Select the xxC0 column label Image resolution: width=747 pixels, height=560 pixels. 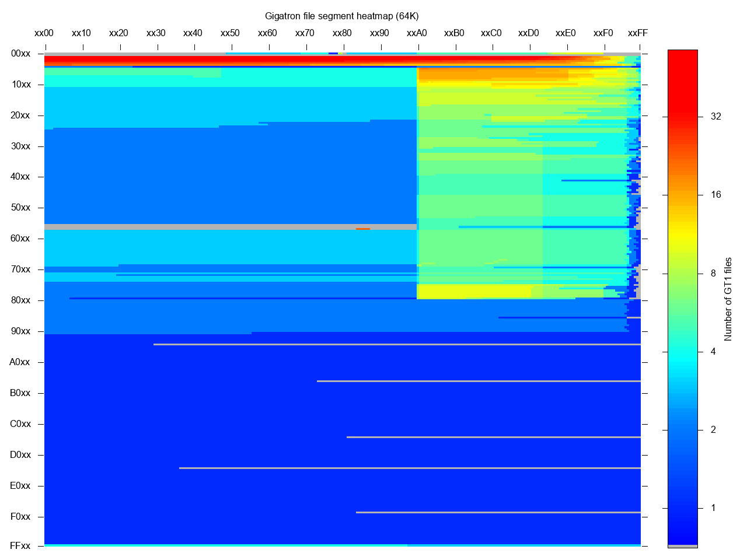(x=491, y=33)
